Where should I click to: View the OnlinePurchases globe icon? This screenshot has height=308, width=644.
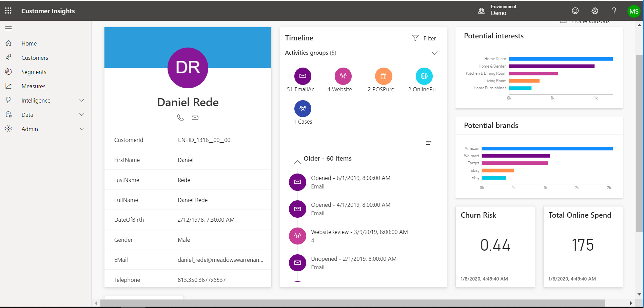tap(424, 76)
